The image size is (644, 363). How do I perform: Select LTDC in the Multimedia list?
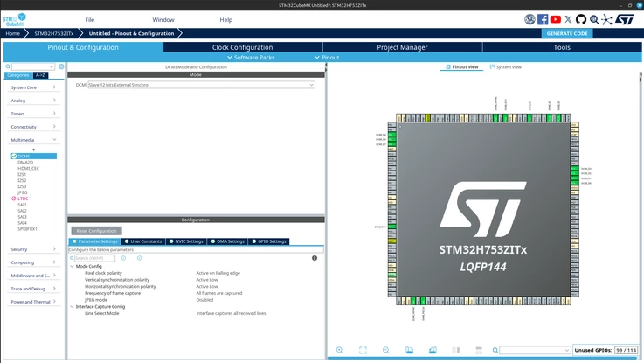click(23, 199)
